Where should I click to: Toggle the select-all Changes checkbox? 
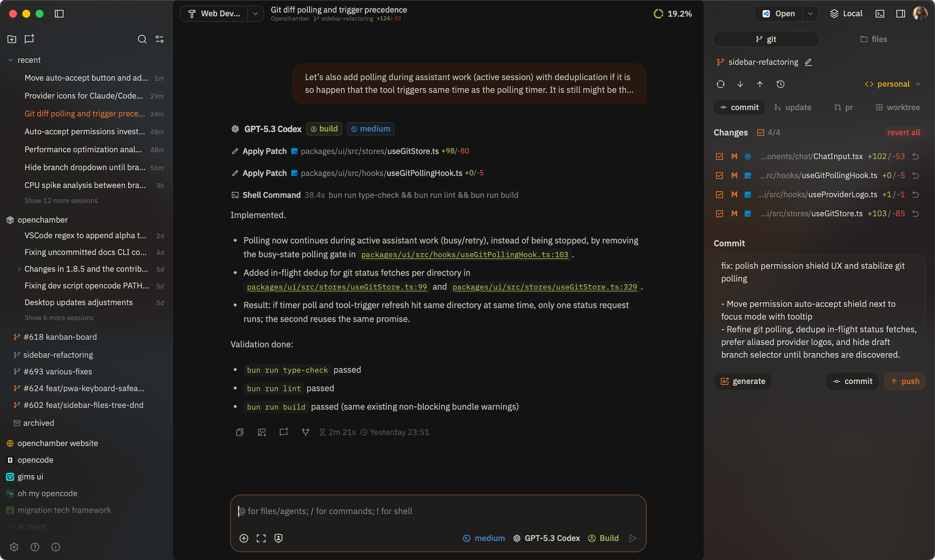[x=761, y=133]
